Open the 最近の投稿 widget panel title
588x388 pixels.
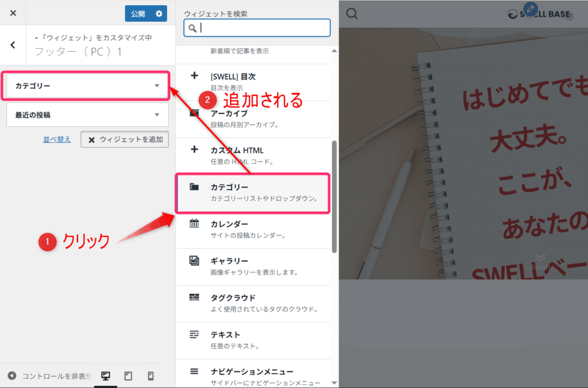coord(33,115)
